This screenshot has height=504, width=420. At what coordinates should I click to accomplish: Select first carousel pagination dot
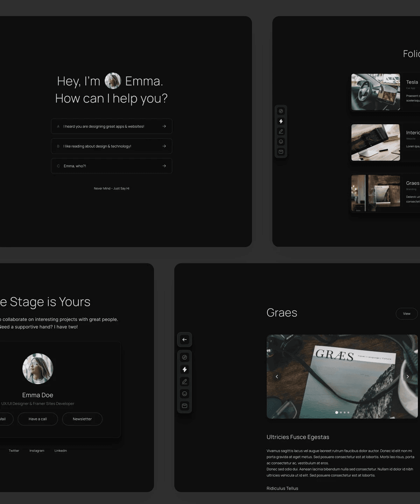(337, 412)
